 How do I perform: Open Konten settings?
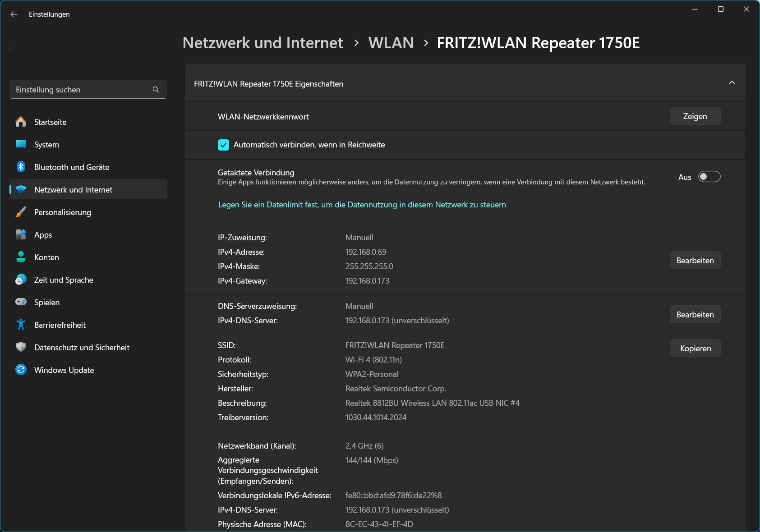pos(46,257)
